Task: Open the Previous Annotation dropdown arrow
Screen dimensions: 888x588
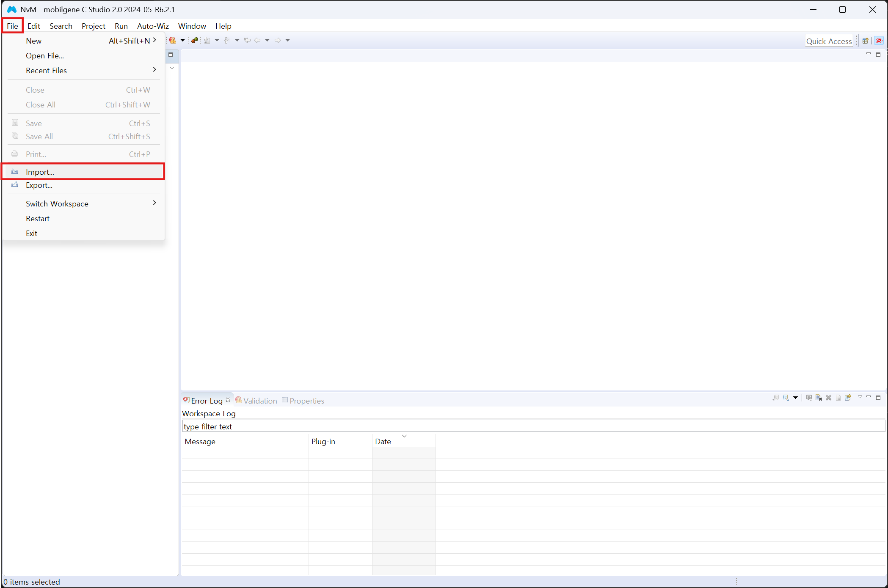Action: [237, 40]
